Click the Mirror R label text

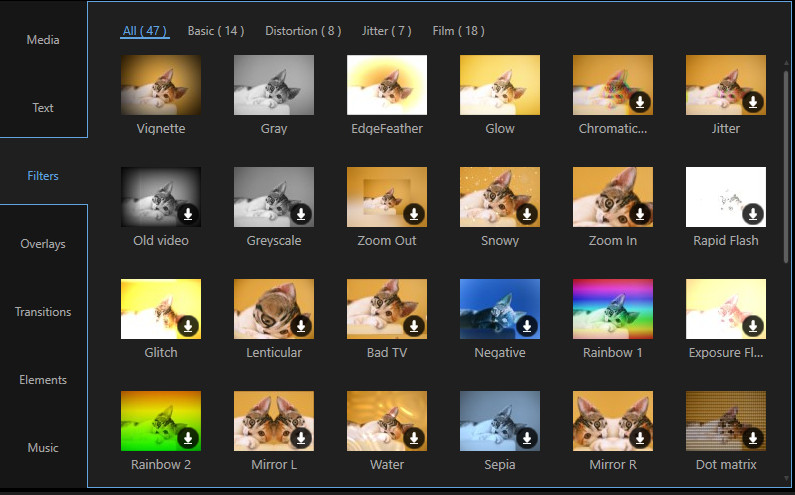(613, 465)
